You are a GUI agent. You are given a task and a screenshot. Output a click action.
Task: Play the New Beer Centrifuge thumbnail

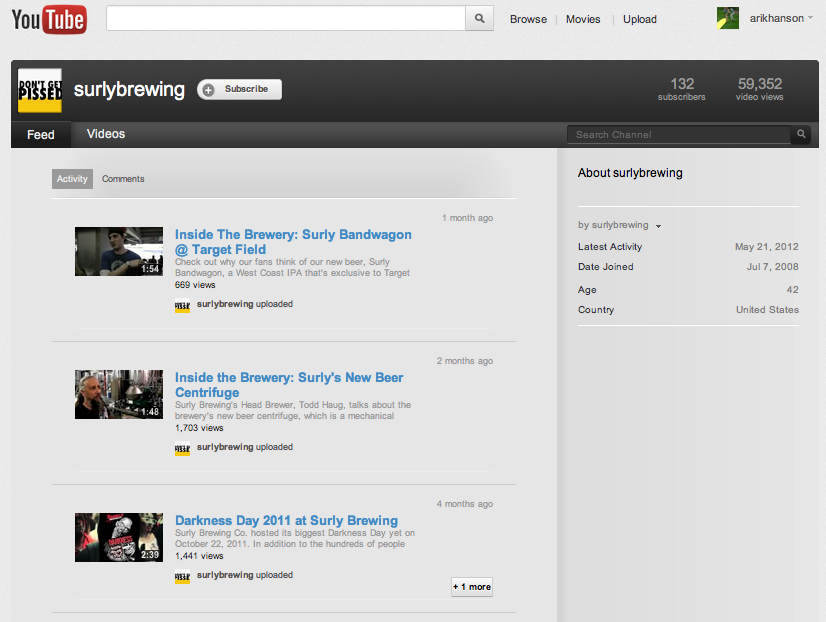(119, 394)
